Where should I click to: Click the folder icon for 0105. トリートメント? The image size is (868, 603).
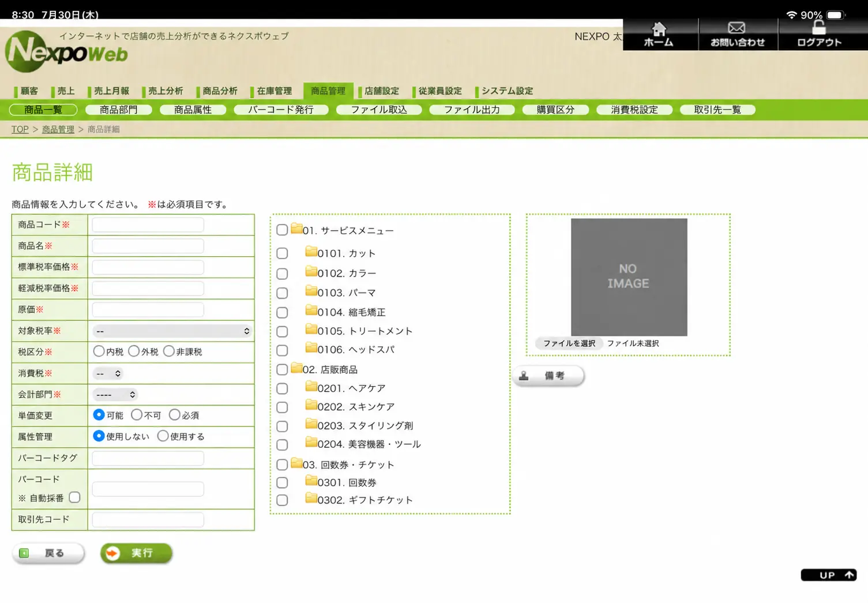[x=311, y=329]
